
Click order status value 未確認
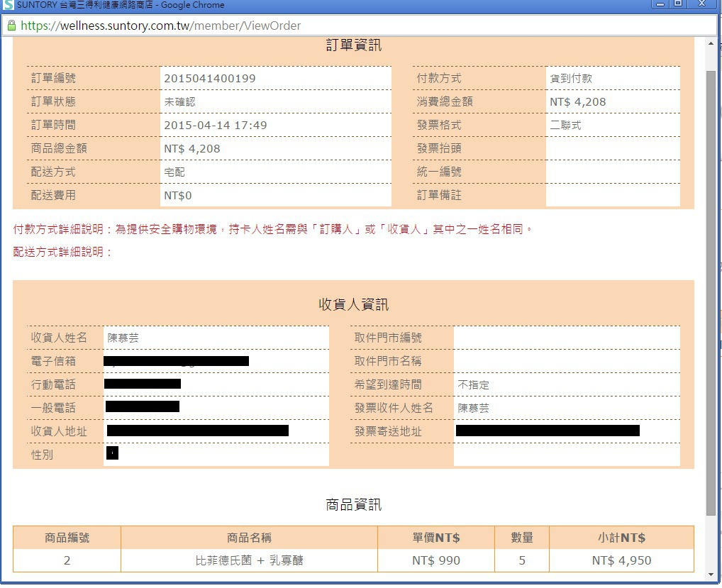point(179,101)
